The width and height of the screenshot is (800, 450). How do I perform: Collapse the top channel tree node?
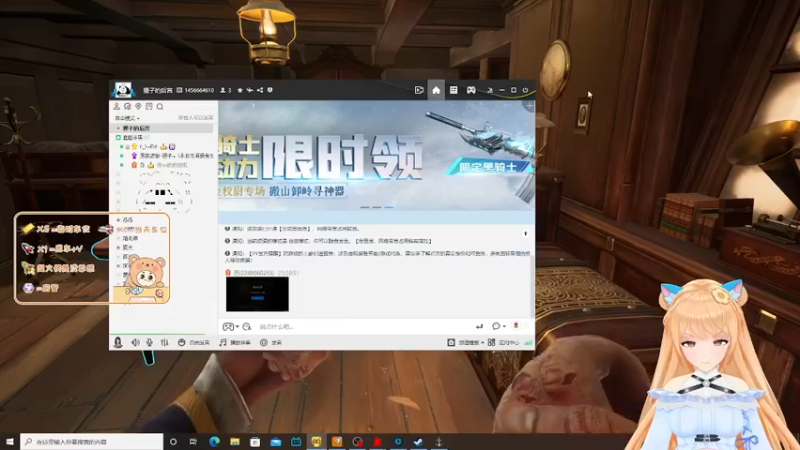[118, 128]
